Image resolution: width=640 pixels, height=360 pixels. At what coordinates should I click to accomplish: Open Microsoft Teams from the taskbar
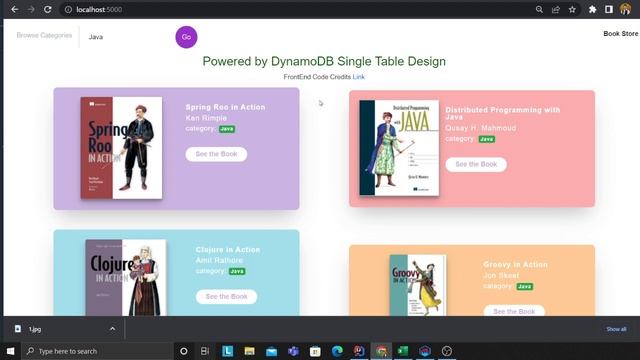tap(293, 351)
